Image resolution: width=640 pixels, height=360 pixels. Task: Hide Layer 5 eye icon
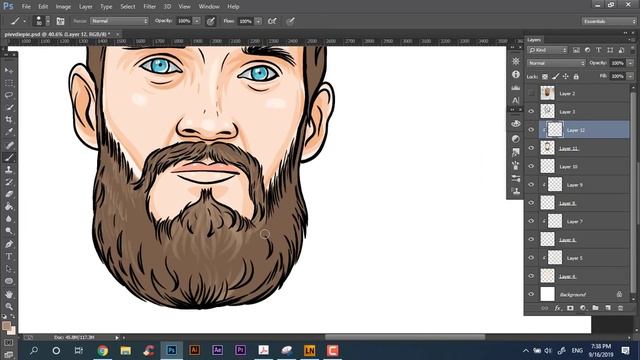(531, 258)
